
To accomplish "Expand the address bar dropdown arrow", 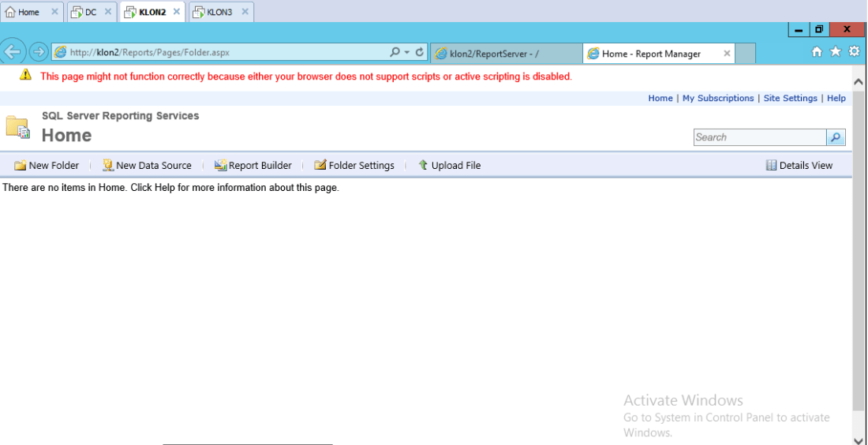I will click(407, 53).
